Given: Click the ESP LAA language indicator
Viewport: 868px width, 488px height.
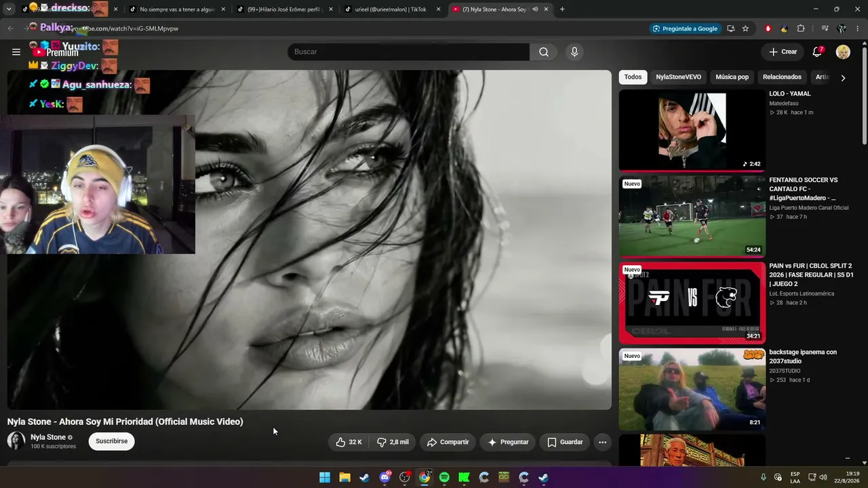Looking at the screenshot, I should [x=795, y=477].
